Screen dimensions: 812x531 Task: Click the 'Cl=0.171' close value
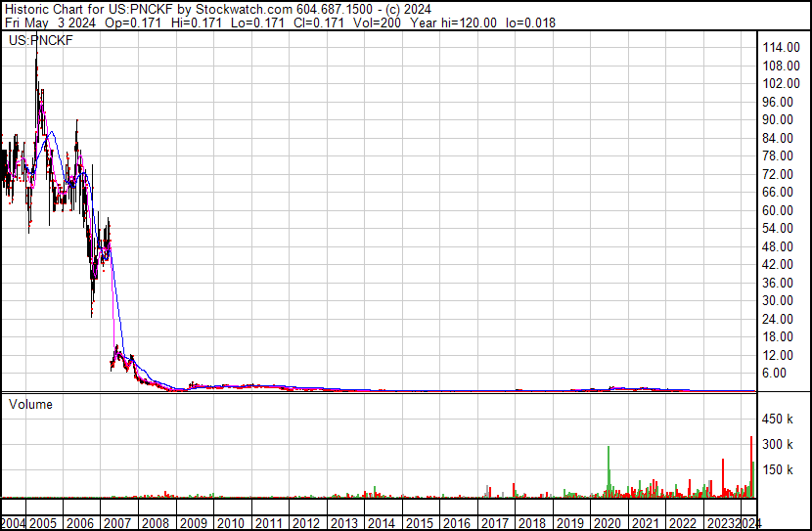(x=319, y=22)
